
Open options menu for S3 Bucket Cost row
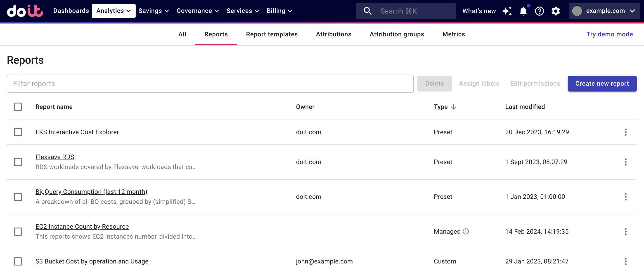point(625,261)
